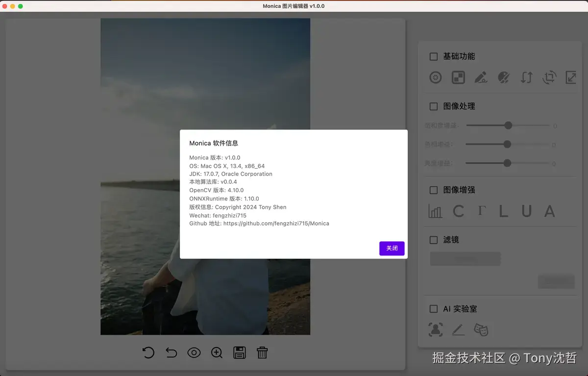Select the doodle pen tool icon

481,77
